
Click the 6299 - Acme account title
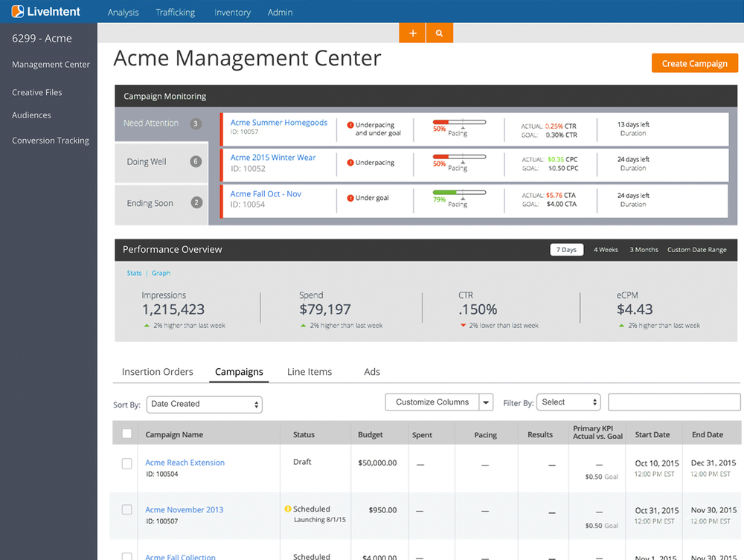tap(42, 39)
